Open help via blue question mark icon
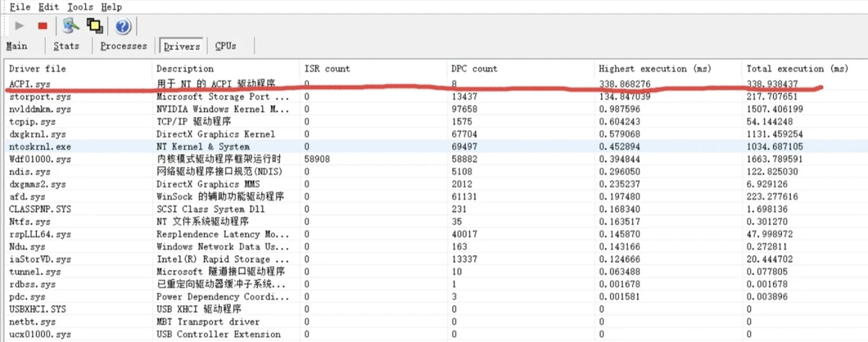Viewport: 868px width, 342px height. (x=122, y=26)
